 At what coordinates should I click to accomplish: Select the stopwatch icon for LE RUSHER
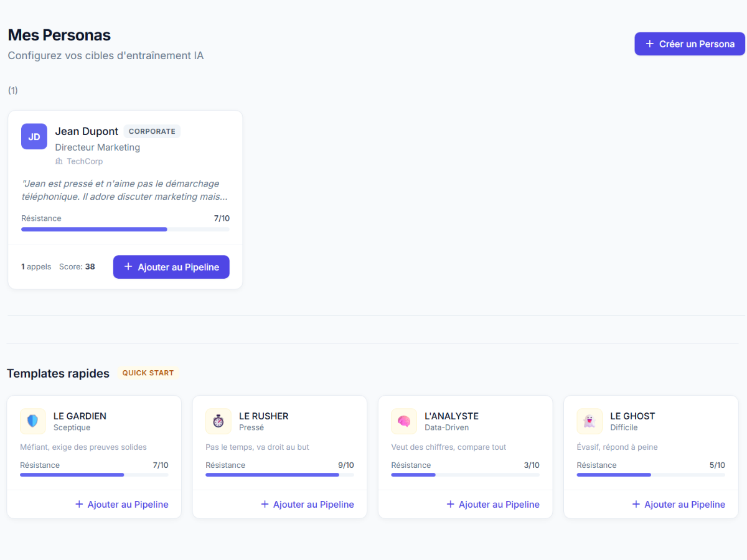(218, 421)
